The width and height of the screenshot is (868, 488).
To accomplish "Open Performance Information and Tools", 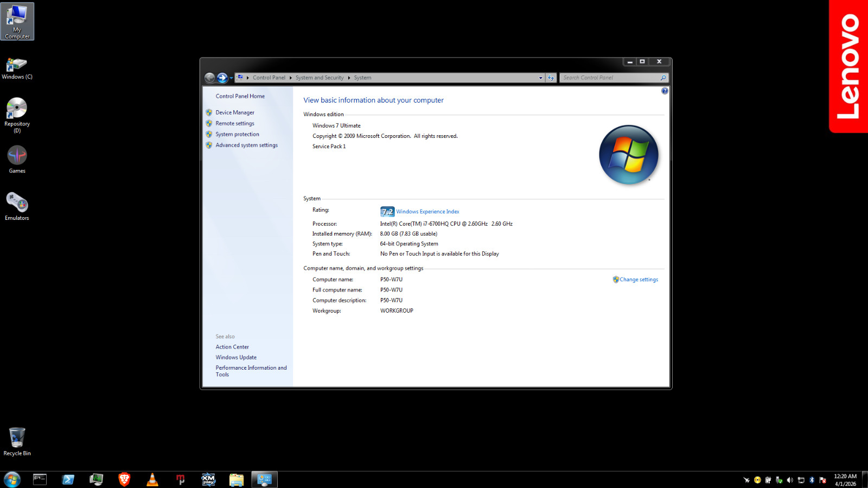I will (251, 371).
